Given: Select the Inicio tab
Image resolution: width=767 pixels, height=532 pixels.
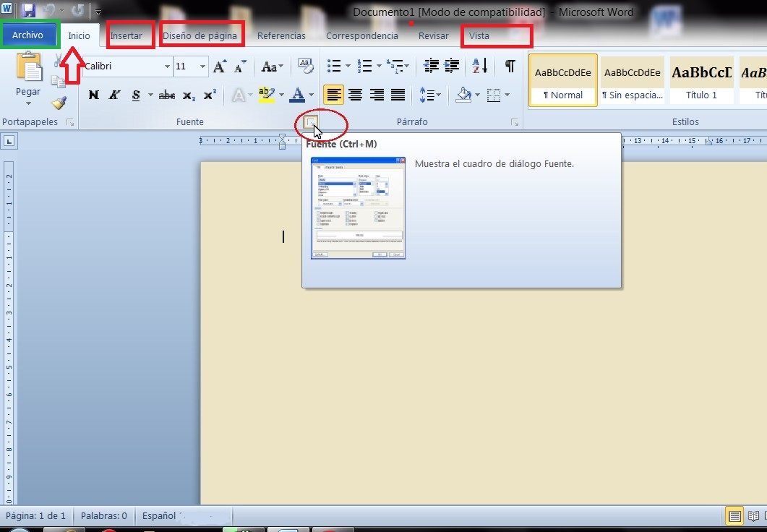Looking at the screenshot, I should coord(79,35).
